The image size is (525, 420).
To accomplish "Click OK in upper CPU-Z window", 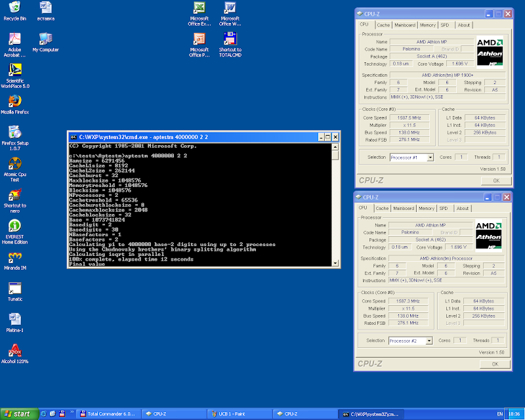I will tap(496, 180).
